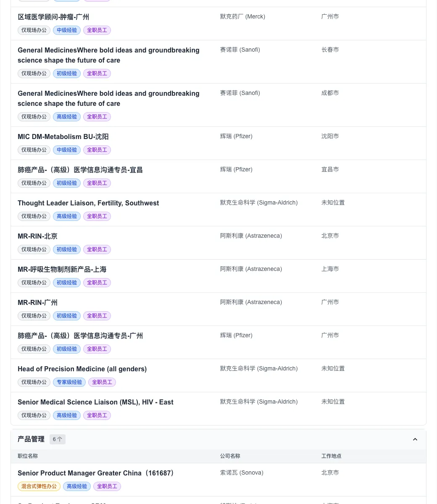Click 默克生命科学 in Head of Precision Medicine row

point(259,369)
